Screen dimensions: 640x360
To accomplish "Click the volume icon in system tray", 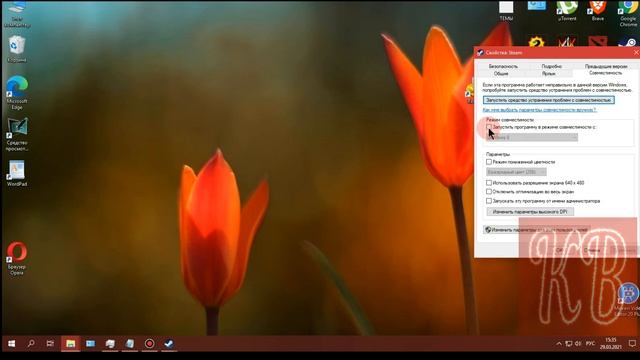I will tap(578, 344).
